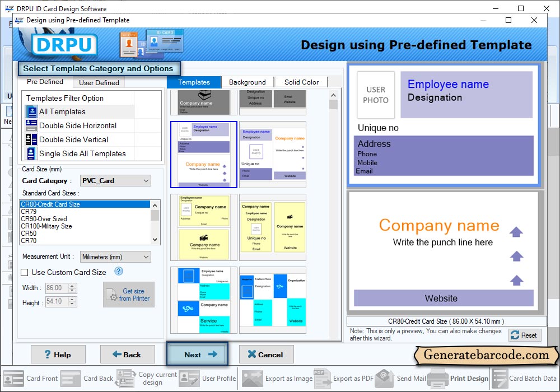The height and width of the screenshot is (392, 560).
Task: Select CR100-Military Size entry
Action: pyautogui.click(x=85, y=226)
